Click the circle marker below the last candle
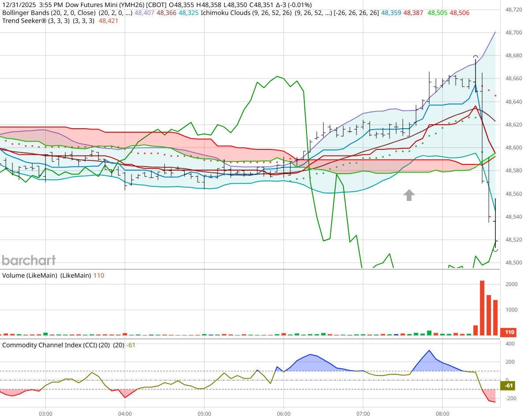This screenshot has height=420, width=524. click(x=495, y=249)
